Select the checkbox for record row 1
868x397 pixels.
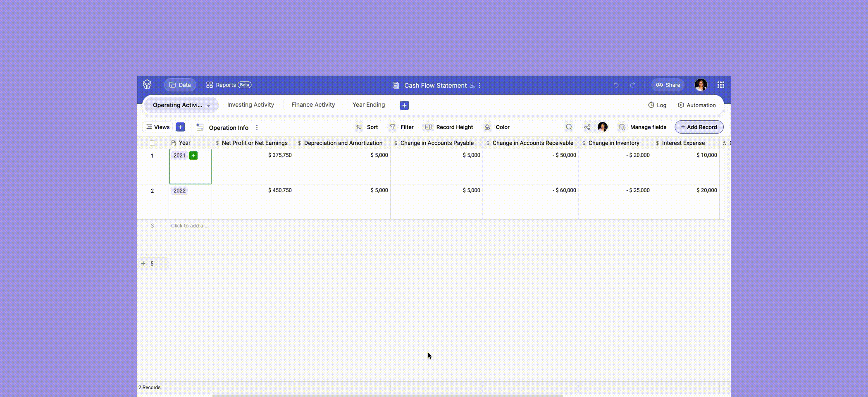click(x=152, y=155)
